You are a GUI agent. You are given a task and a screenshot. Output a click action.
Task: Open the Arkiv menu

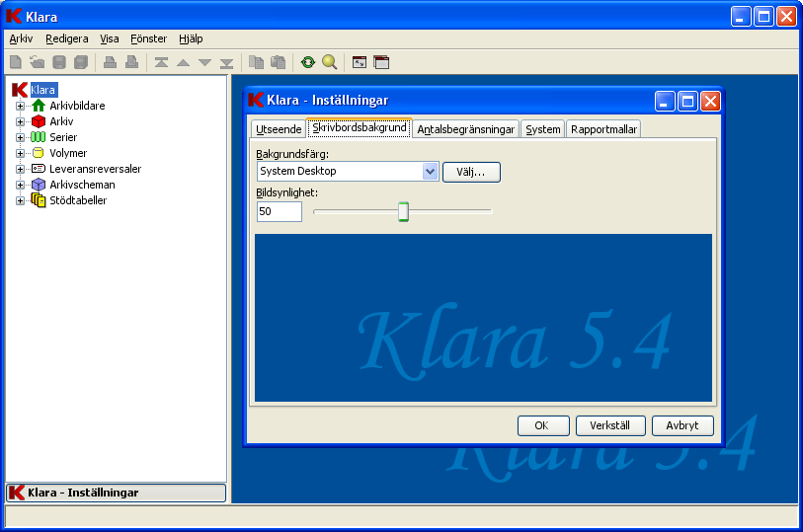coord(21,38)
